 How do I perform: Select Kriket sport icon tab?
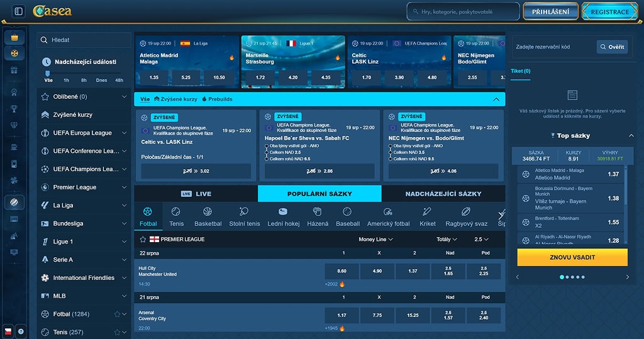point(427,216)
